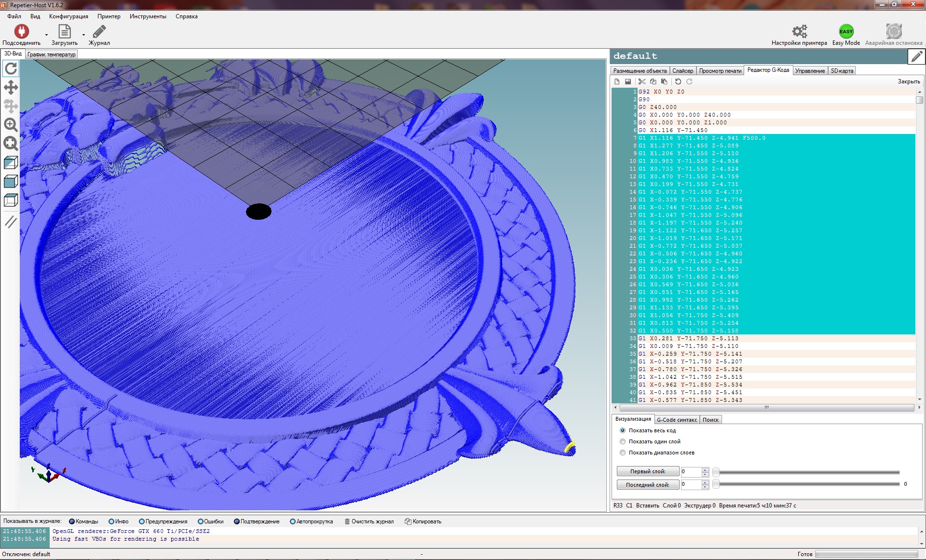The image size is (926, 560).
Task: Click 'Очистить журнал' button
Action: pos(369,521)
